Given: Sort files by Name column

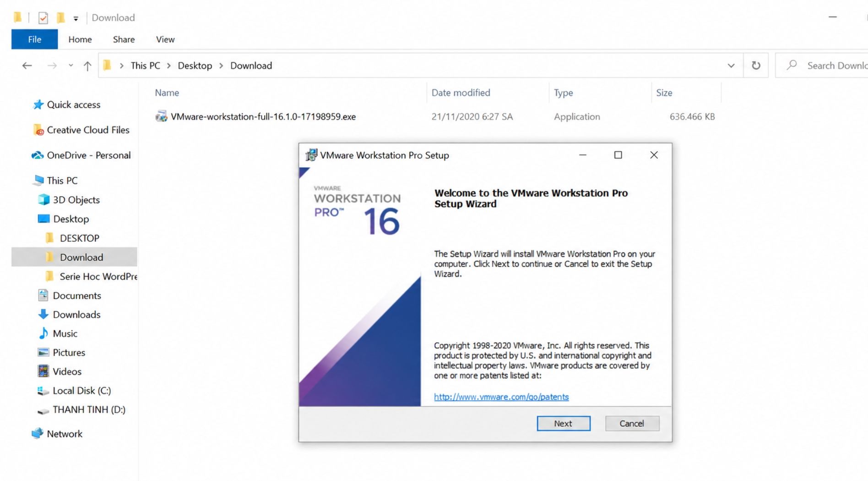Looking at the screenshot, I should [x=167, y=93].
